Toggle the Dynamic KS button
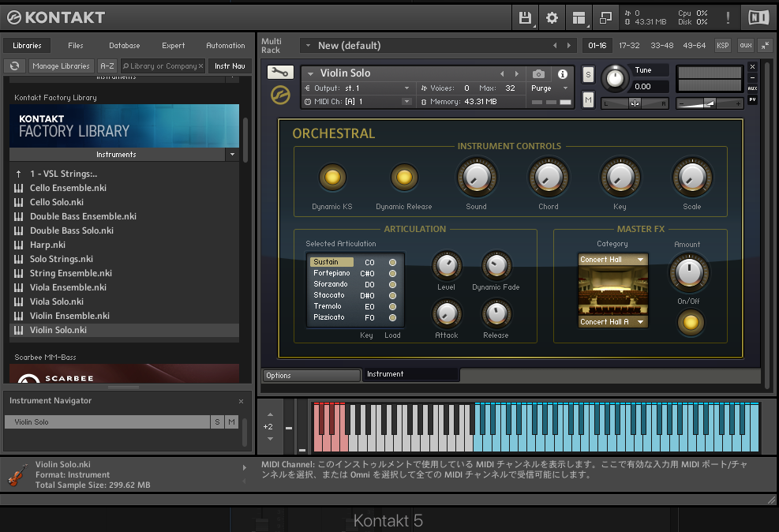The height and width of the screenshot is (532, 779). point(331,178)
